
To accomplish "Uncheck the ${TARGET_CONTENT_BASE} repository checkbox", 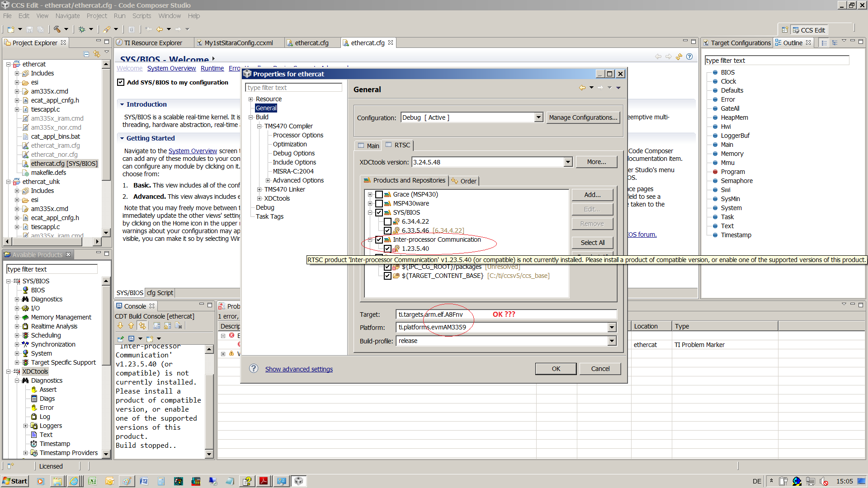I will (387, 276).
